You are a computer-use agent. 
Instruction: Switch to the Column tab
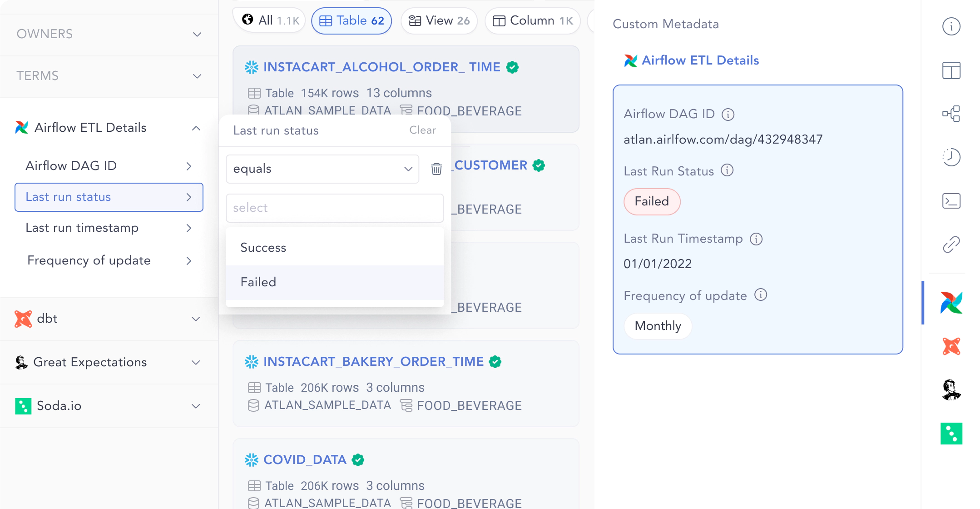coord(533,20)
